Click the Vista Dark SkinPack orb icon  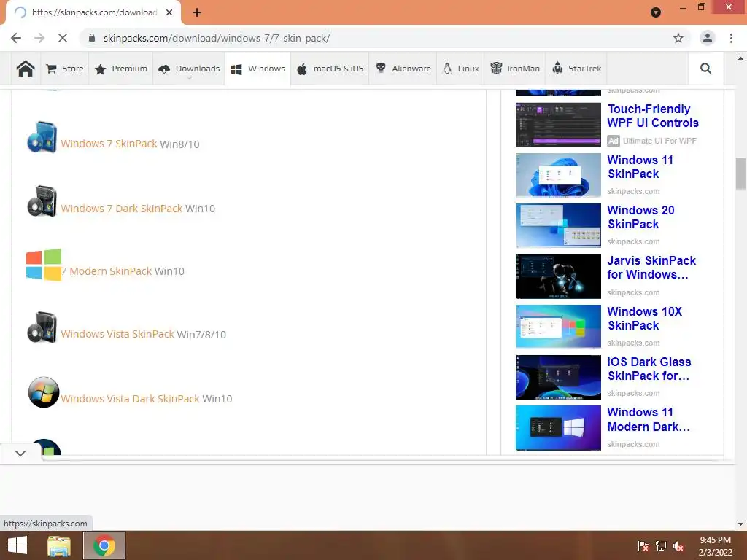[43, 392]
